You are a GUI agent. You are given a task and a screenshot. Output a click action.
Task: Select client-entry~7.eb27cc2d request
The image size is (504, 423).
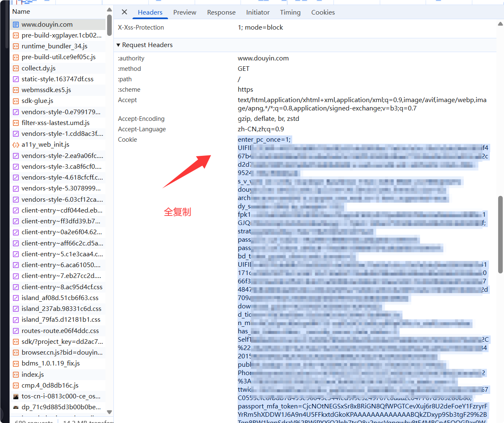(x=58, y=276)
